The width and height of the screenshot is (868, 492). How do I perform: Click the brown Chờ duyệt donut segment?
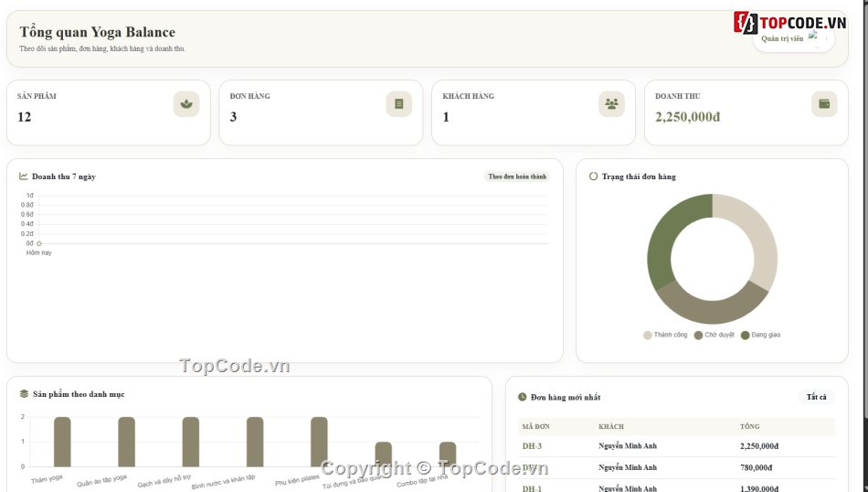(x=713, y=312)
